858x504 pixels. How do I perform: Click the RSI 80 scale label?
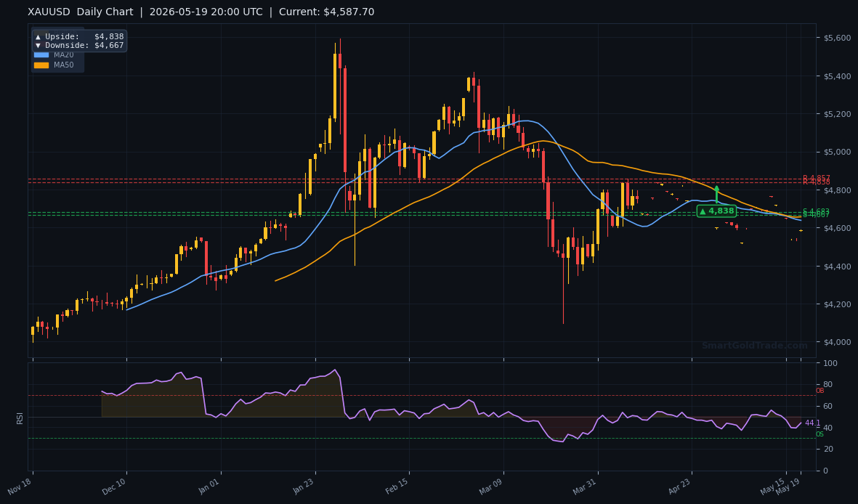click(828, 385)
